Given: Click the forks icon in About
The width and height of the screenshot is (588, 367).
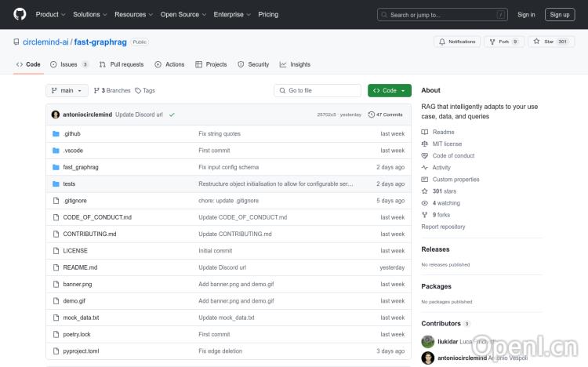Looking at the screenshot, I should pyautogui.click(x=424, y=215).
